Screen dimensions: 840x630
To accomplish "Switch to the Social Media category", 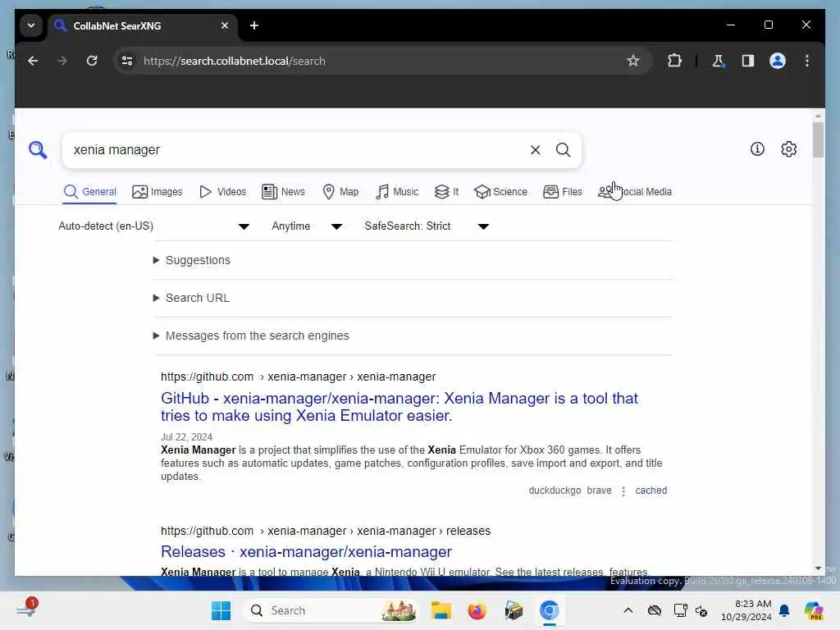I will click(x=635, y=192).
